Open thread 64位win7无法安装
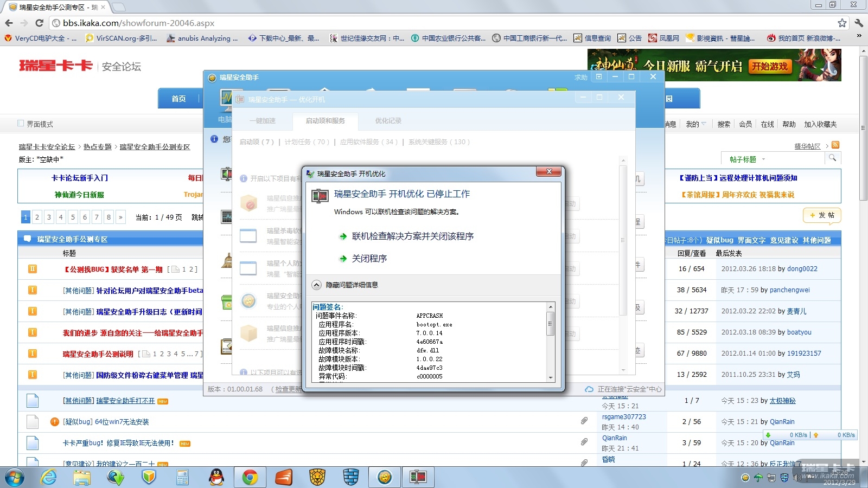Screen dimensions: 868x488 (122, 422)
